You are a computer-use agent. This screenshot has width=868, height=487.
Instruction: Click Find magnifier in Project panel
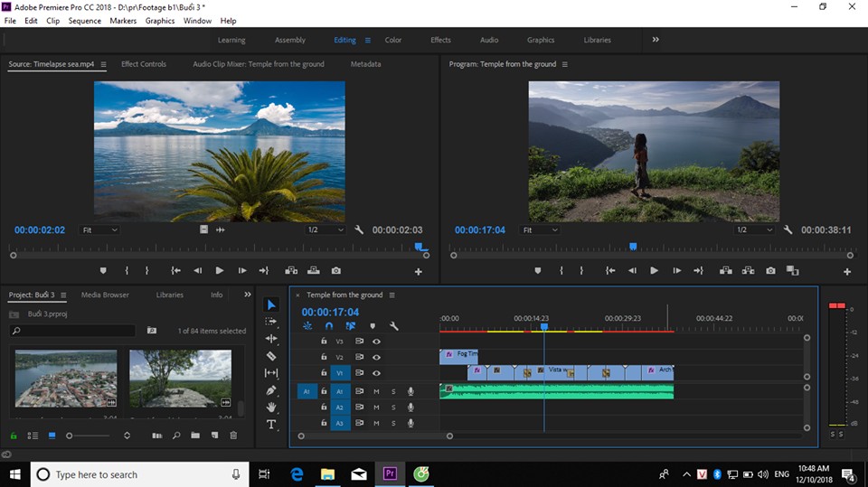[x=176, y=435]
